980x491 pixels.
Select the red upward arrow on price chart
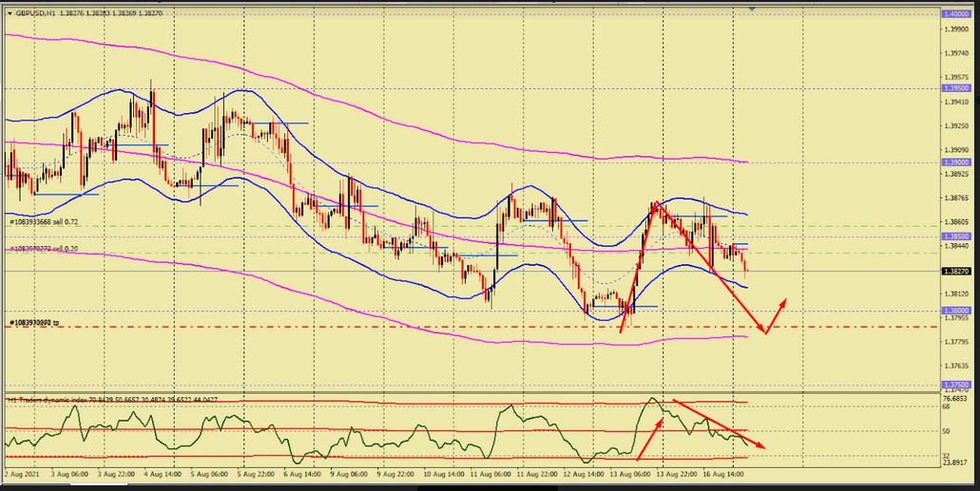[x=635, y=266]
